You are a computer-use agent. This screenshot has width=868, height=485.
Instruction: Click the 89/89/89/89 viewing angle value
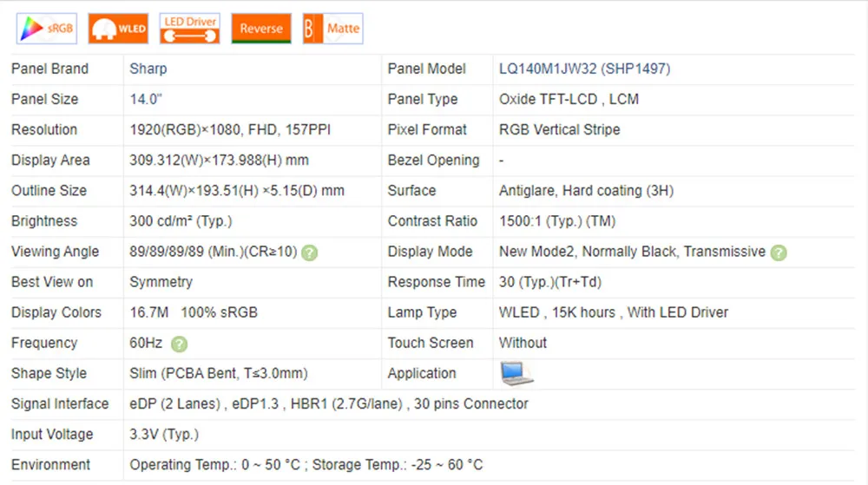coord(214,252)
